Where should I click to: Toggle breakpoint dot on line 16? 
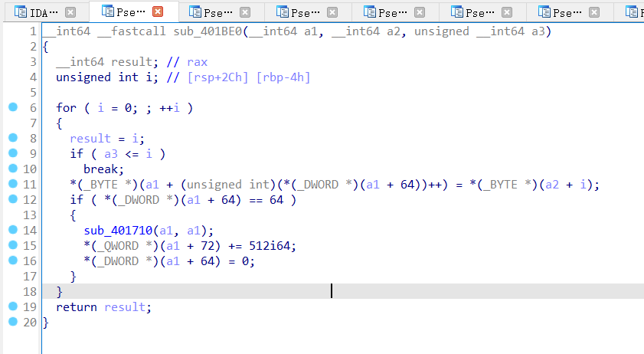12,261
